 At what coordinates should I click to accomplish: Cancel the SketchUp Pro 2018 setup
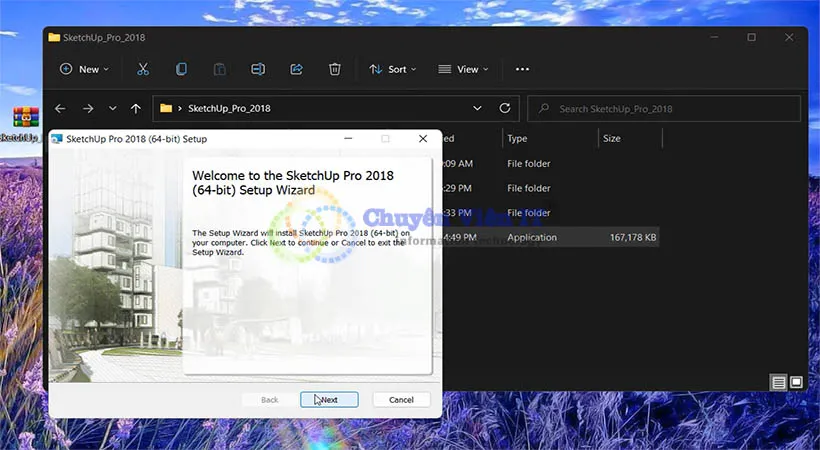pyautogui.click(x=400, y=399)
